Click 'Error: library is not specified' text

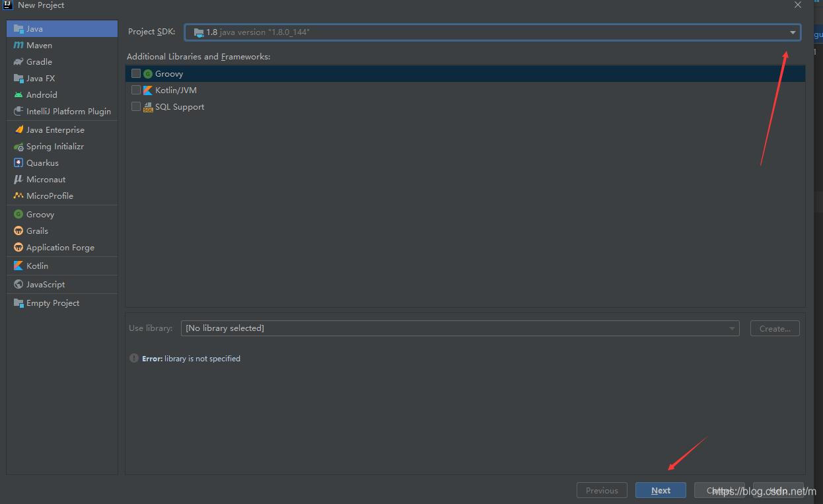[x=191, y=359]
